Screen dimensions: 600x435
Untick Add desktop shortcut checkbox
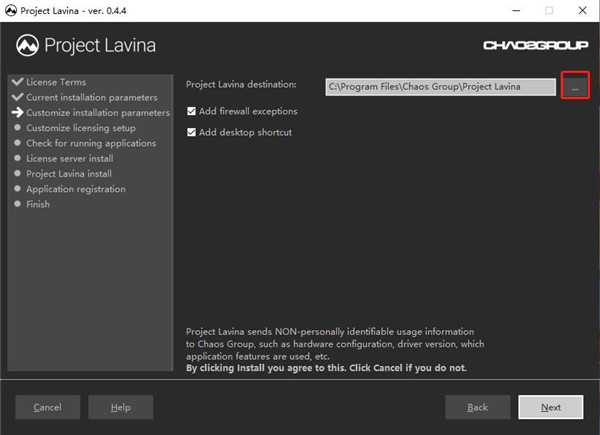pos(191,132)
